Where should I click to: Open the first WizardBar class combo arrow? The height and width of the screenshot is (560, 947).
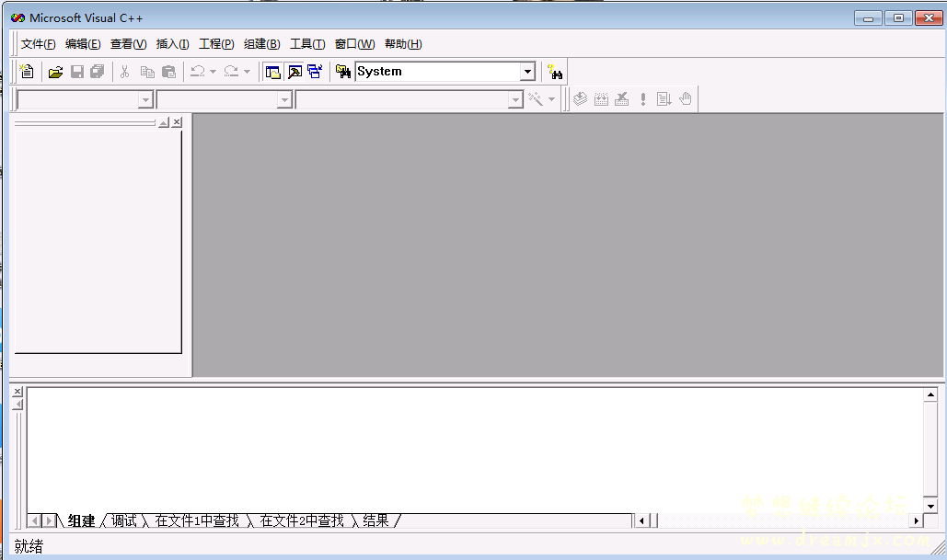[145, 99]
